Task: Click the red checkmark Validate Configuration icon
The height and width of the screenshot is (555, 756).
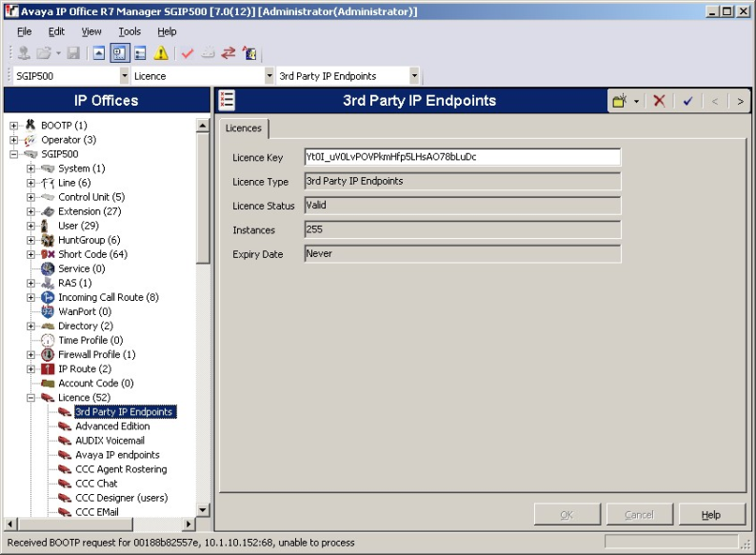Action: pos(188,53)
